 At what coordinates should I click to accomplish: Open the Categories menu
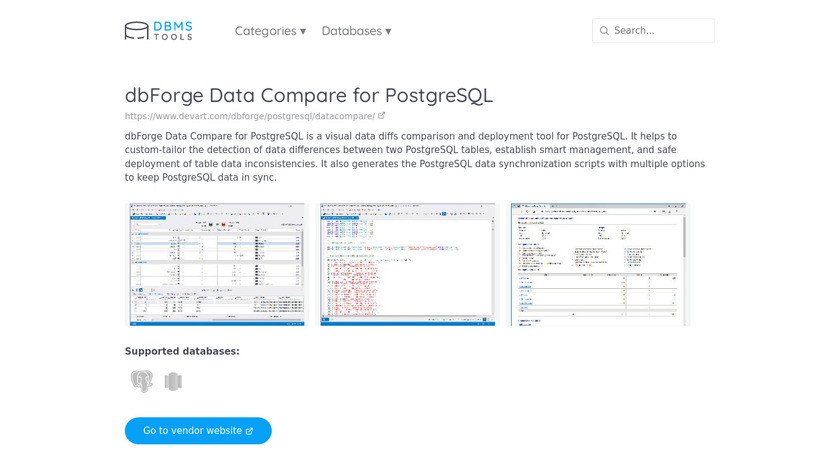(x=270, y=31)
